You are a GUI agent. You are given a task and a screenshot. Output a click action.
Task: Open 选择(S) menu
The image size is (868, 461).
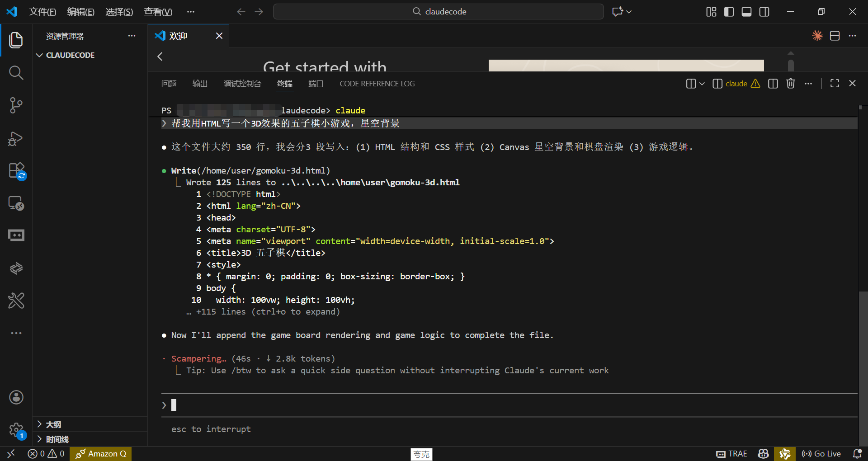119,12
